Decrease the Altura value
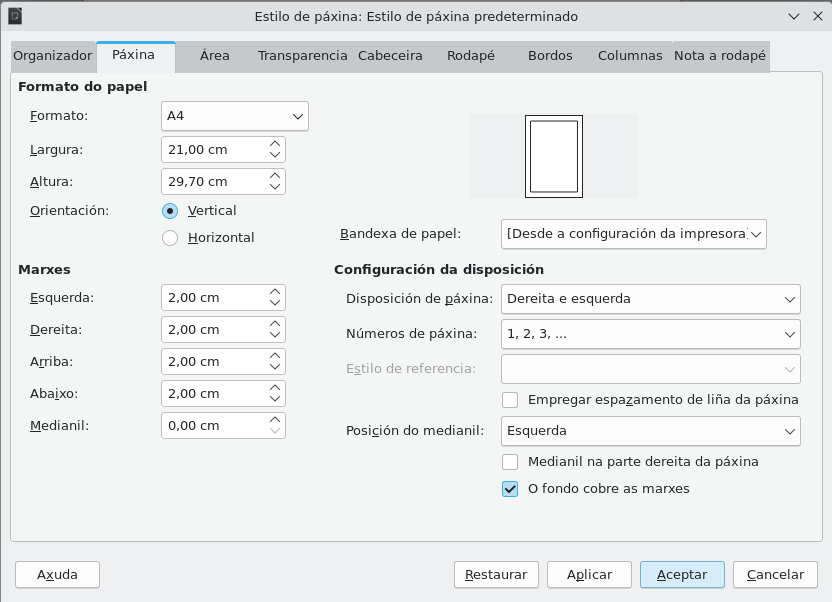This screenshot has width=832, height=602. pos(275,187)
